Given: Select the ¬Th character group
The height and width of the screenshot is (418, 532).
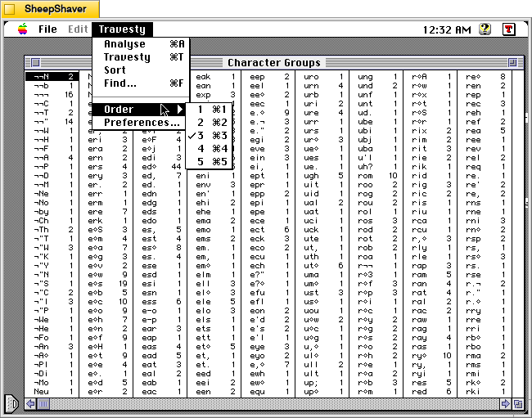Looking at the screenshot, I should pyautogui.click(x=52, y=230).
